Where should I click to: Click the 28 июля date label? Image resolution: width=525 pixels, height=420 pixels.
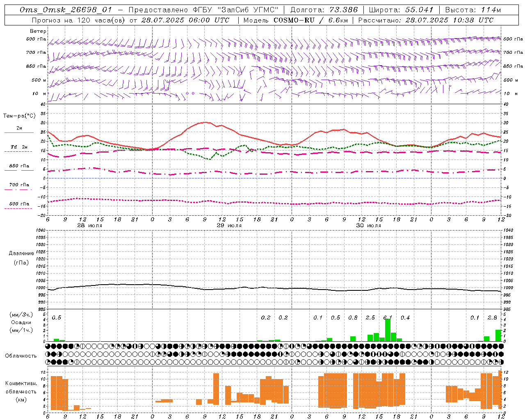tap(90, 226)
